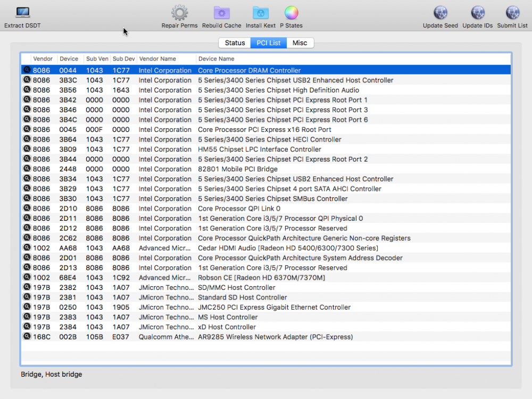532x399 pixels.
Task: Select the device 2D12 Processor Reserved row
Action: point(266,228)
